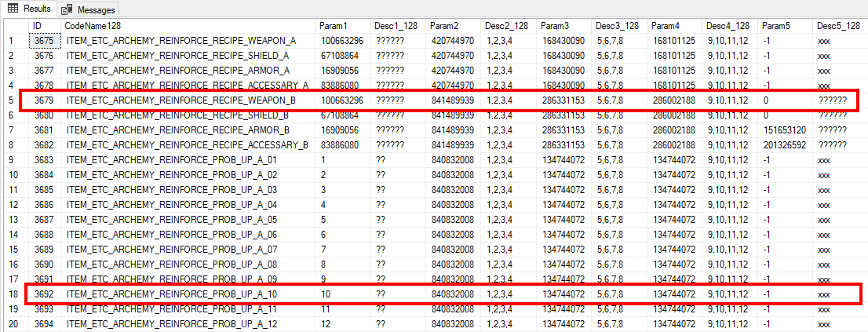Click the Messages tab page icon
Viewport: 868px width, 332px height.
(x=67, y=10)
